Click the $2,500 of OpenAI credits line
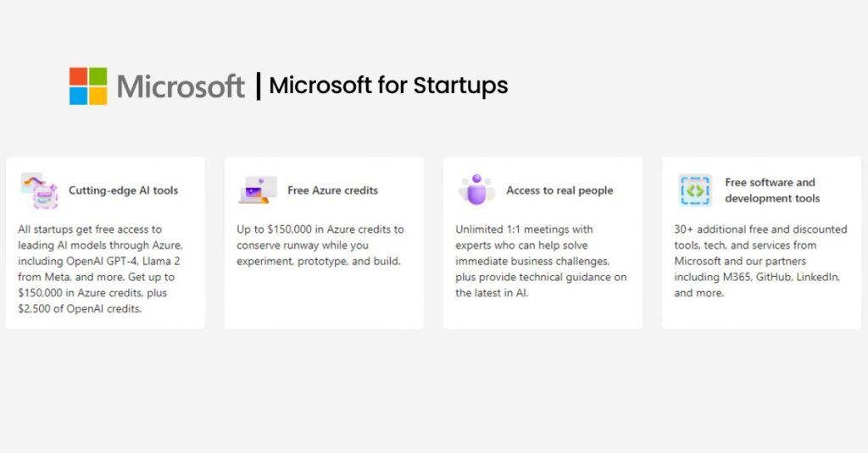 (80, 309)
